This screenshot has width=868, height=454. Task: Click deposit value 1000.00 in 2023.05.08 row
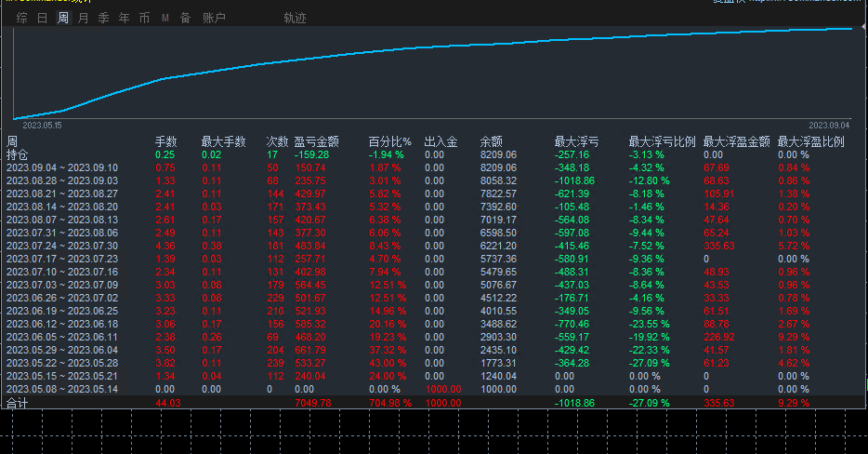443,389
